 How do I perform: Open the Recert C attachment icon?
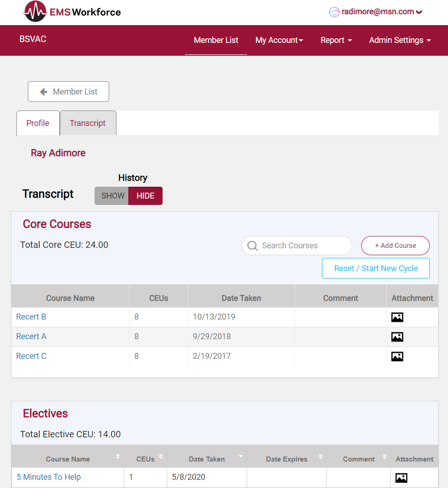pyautogui.click(x=397, y=356)
